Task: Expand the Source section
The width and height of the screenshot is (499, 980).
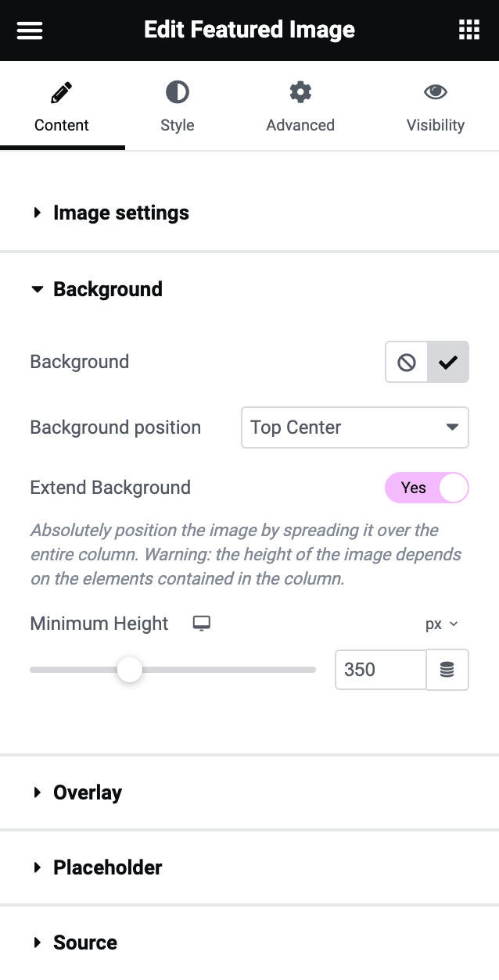Action: 84,942
